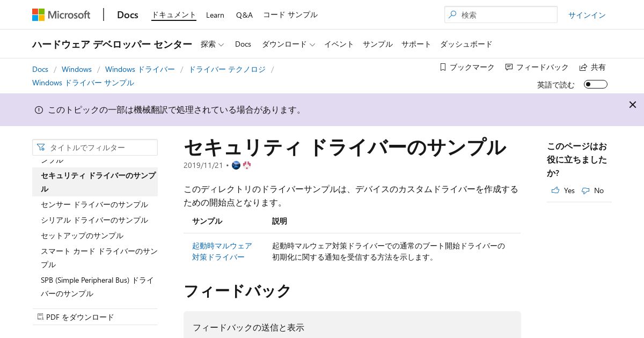Click the 2019/11/21 date text
This screenshot has height=338, width=644.
[203, 165]
